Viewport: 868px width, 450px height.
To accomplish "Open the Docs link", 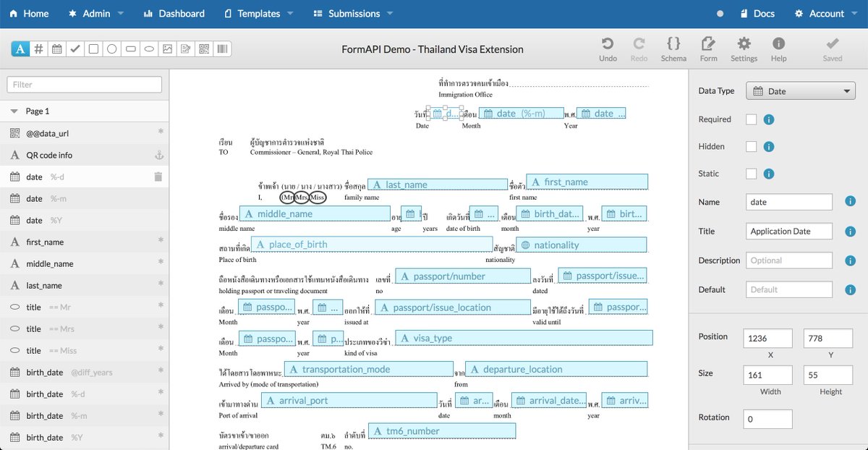I will pyautogui.click(x=757, y=14).
